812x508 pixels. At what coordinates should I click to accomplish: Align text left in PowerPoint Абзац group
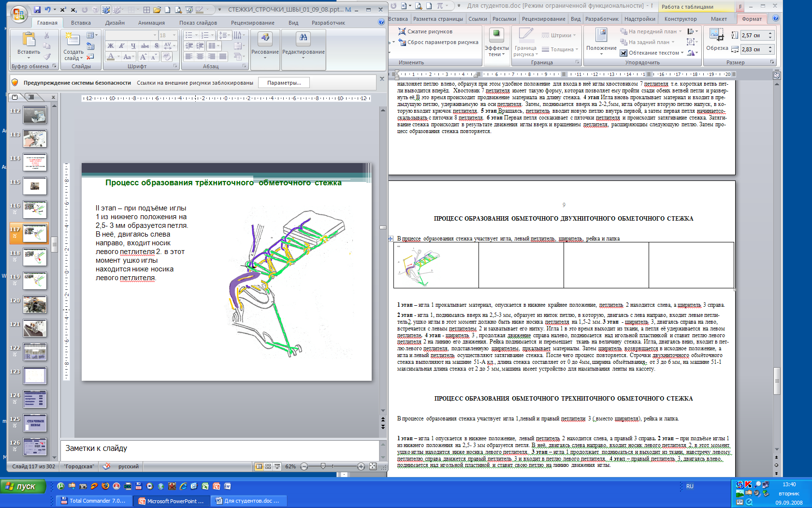point(189,57)
